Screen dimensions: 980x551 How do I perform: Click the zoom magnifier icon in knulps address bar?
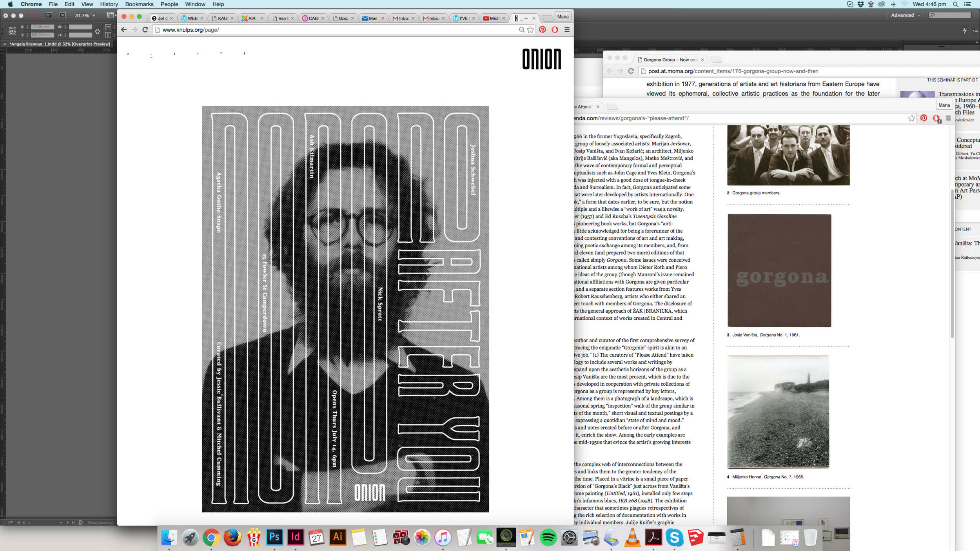pos(521,30)
